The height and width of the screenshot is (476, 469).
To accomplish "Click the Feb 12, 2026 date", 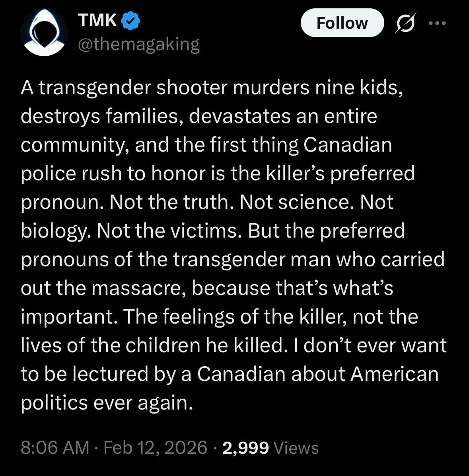I will pyautogui.click(x=155, y=447).
